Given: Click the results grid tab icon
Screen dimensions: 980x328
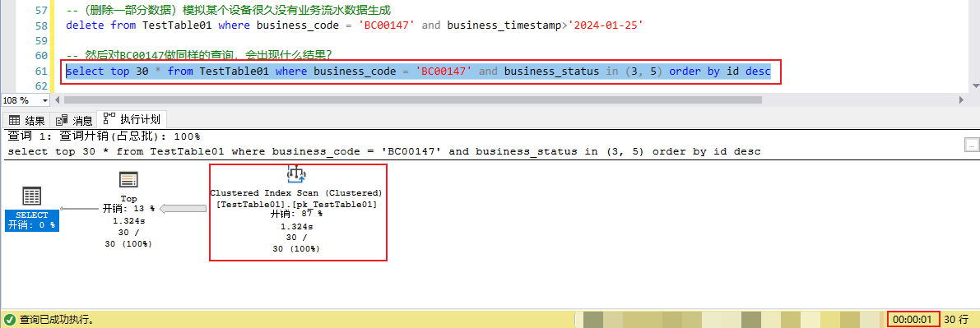Looking at the screenshot, I should tap(14, 120).
